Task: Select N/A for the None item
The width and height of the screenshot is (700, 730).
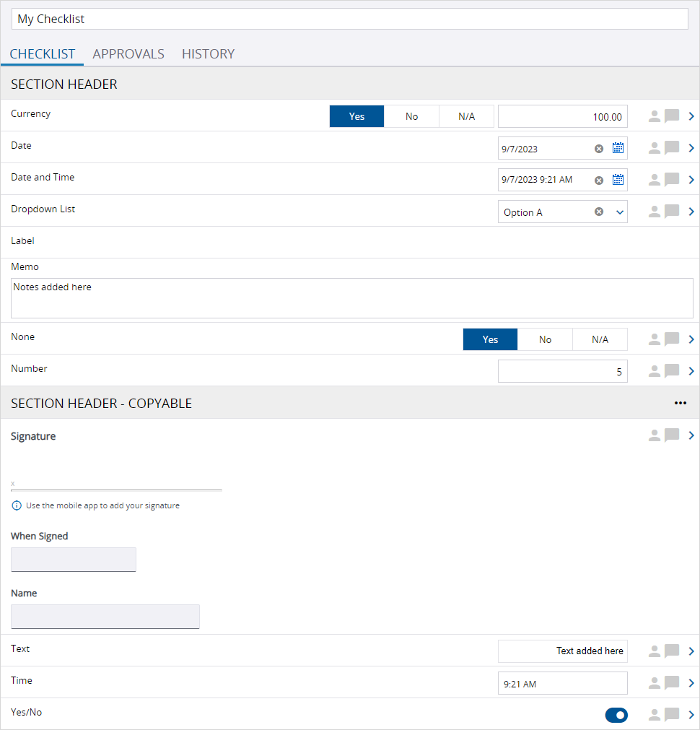Action: [x=600, y=339]
